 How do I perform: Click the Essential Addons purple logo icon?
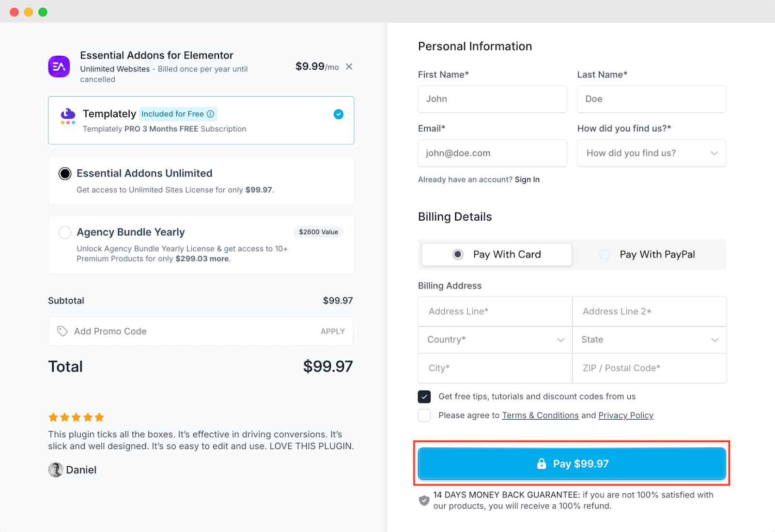pos(59,66)
